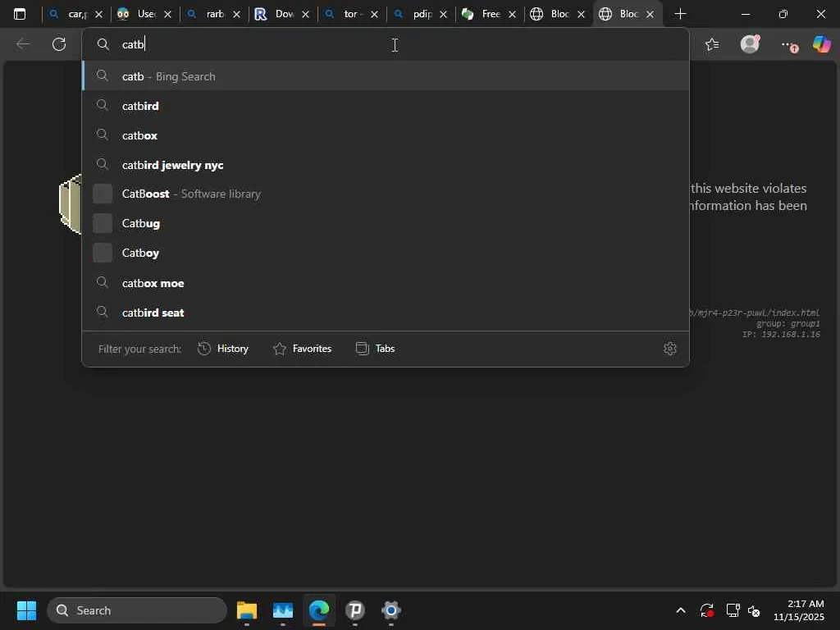Close the 'car,' tab
Screen dimensions: 840x630
pos(98,15)
